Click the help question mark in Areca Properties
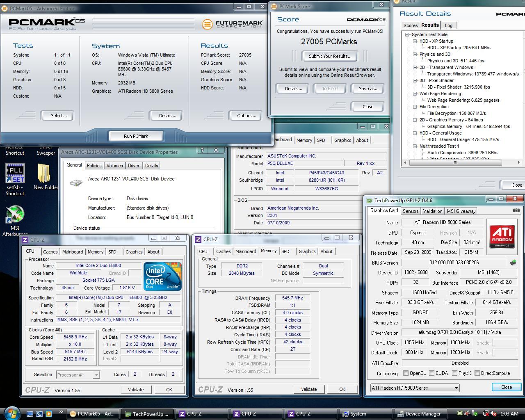 click(202, 151)
